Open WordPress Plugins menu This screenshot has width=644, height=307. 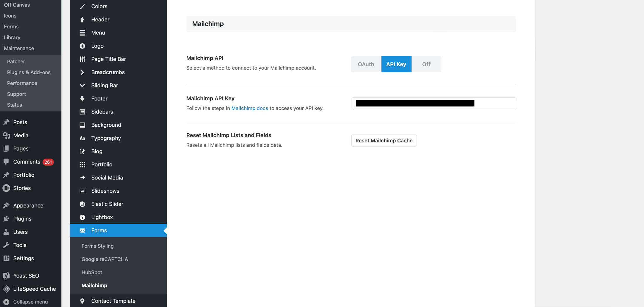(x=22, y=219)
